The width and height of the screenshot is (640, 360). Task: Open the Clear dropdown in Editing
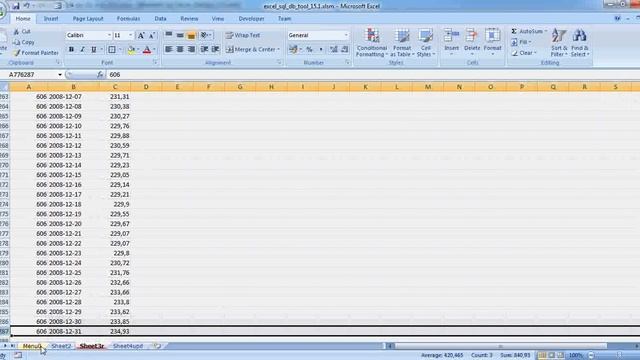point(524,53)
